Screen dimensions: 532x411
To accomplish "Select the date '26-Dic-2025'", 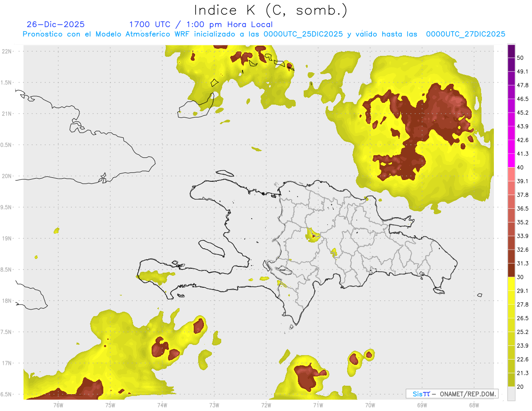I will [56, 24].
